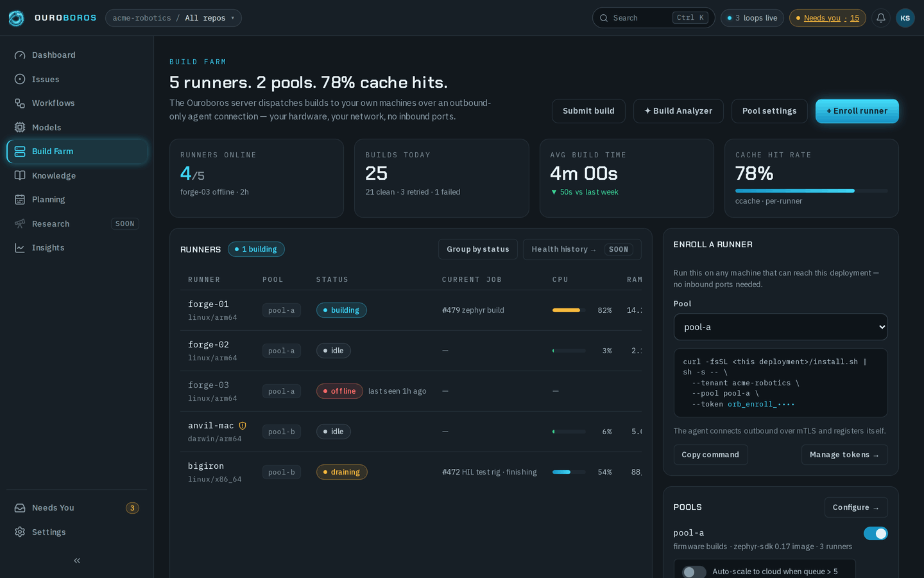Viewport: 924px width, 578px height.
Task: Enable auto-scale to cloud toggle
Action: click(694, 572)
